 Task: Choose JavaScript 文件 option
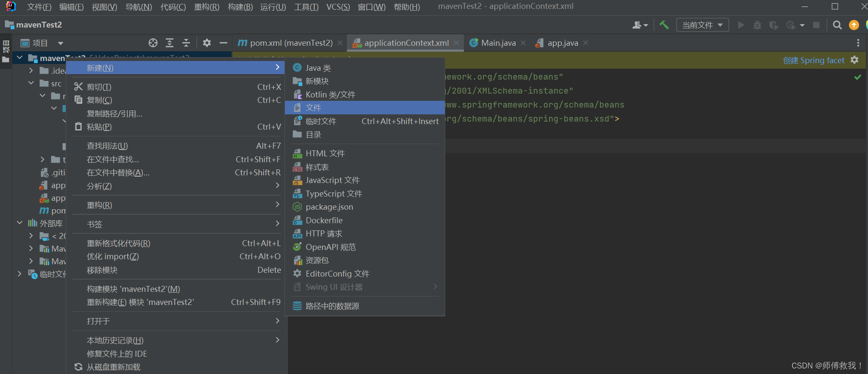[x=365, y=180]
